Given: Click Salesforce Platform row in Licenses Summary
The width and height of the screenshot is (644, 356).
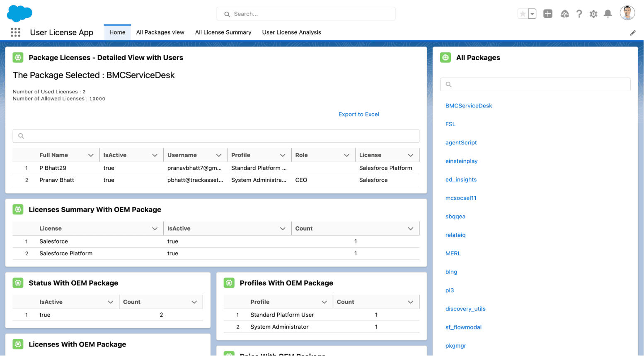Looking at the screenshot, I should pyautogui.click(x=216, y=254).
